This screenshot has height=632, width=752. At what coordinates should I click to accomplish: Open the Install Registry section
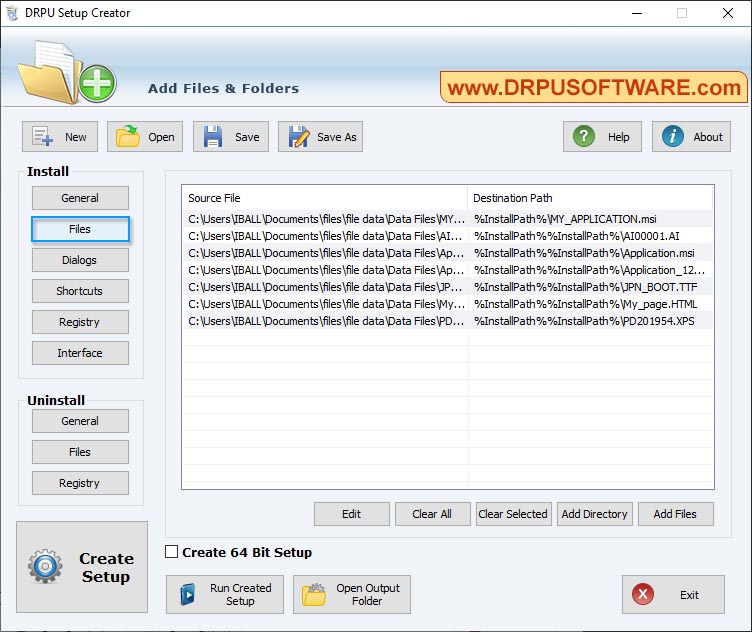(80, 322)
